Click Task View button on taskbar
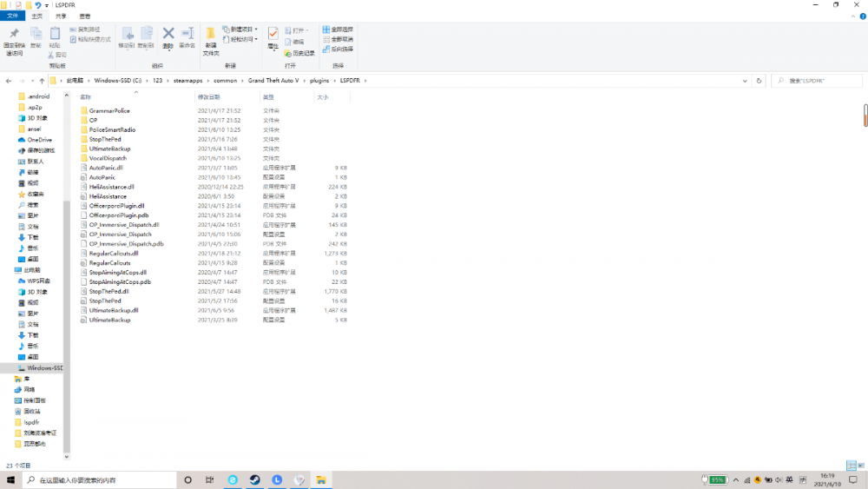 (x=210, y=480)
